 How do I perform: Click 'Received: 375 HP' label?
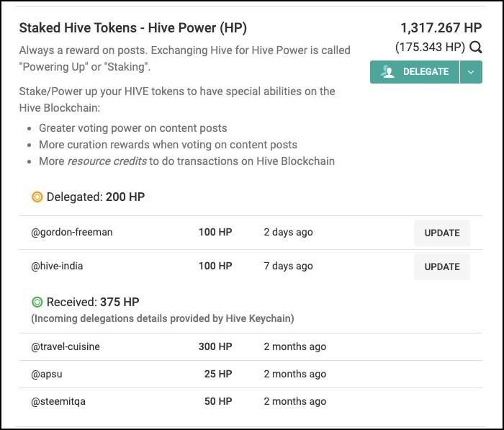93,302
